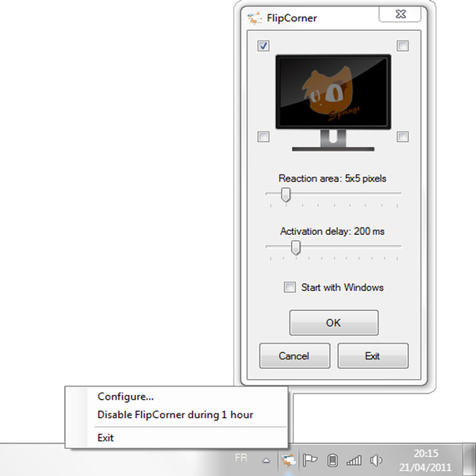Enable the top-right corner checkbox
Image resolution: width=476 pixels, height=476 pixels.
pos(402,46)
